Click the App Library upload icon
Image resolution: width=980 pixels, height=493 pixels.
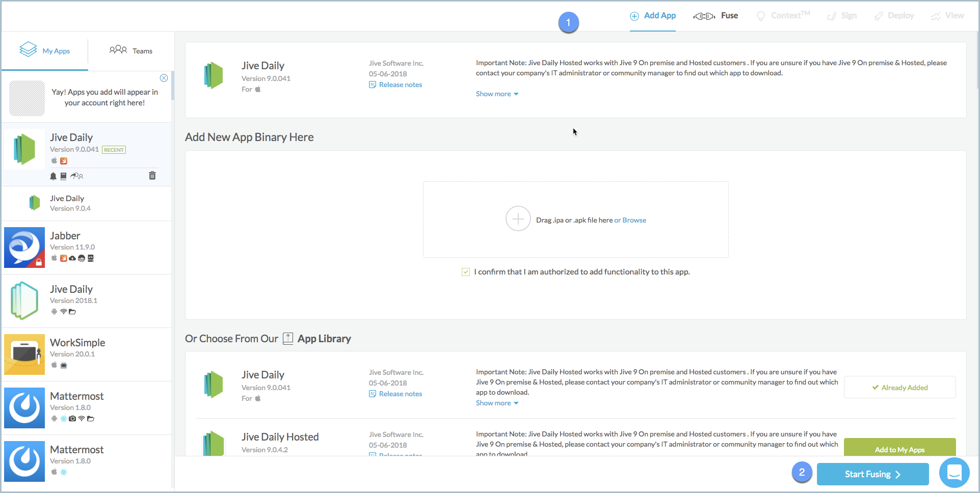point(288,339)
